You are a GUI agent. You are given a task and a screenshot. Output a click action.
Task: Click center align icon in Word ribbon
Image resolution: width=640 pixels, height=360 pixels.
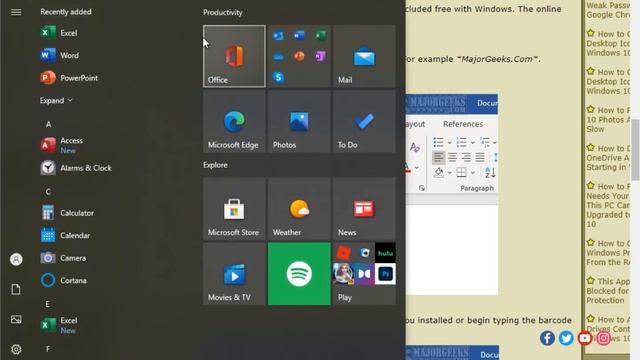tap(452, 157)
